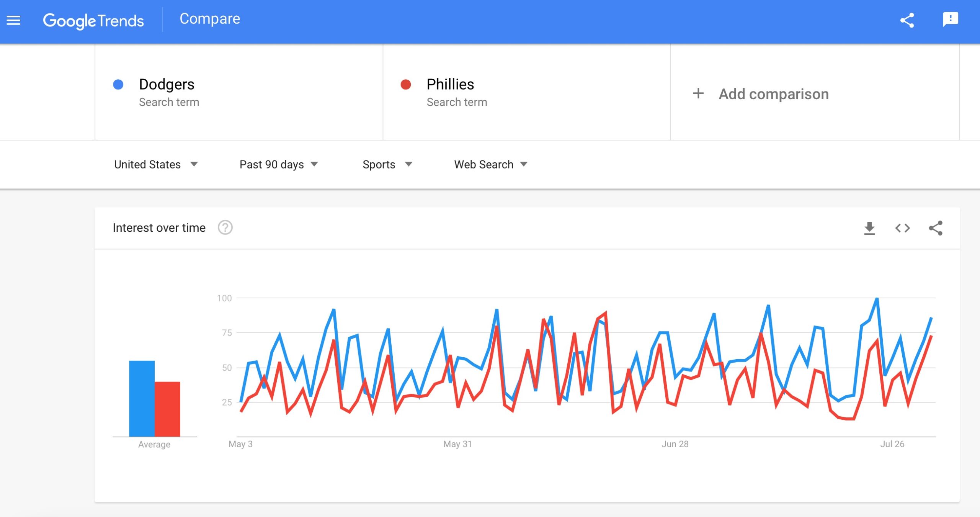Click the share icon on the Interest over time panel
980x517 pixels.
[935, 228]
